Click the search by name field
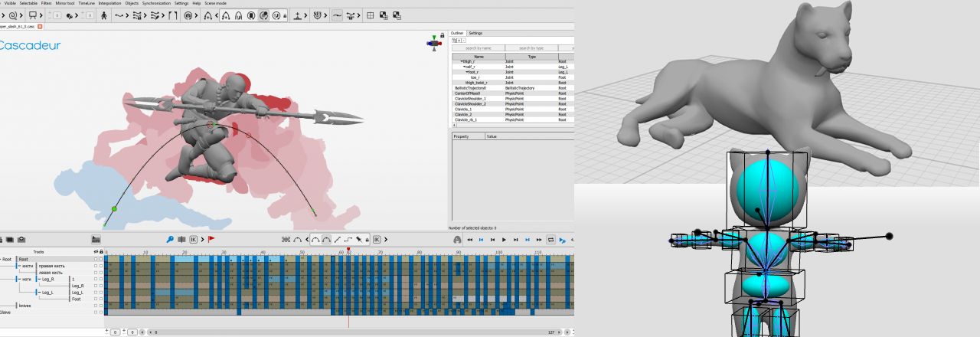The image size is (980, 337). [x=479, y=48]
